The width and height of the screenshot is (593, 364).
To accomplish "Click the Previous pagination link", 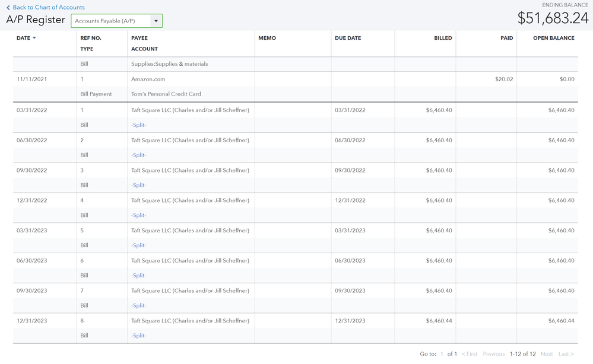I will (493, 354).
